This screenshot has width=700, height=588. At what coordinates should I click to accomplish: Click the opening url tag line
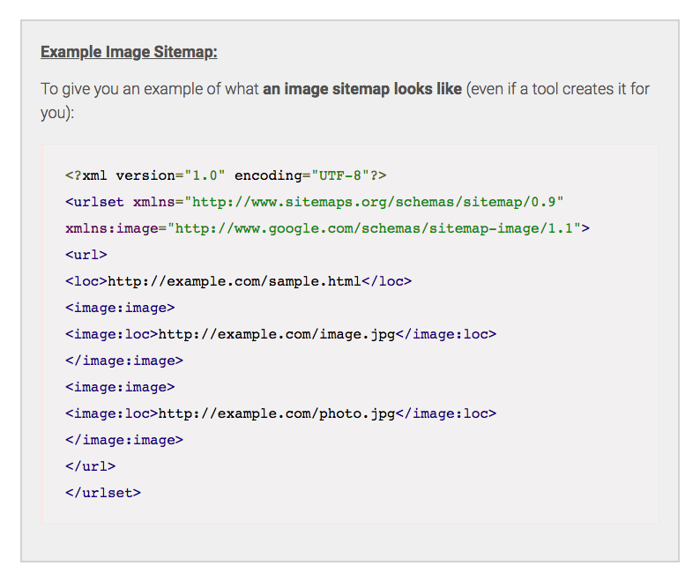point(86,255)
